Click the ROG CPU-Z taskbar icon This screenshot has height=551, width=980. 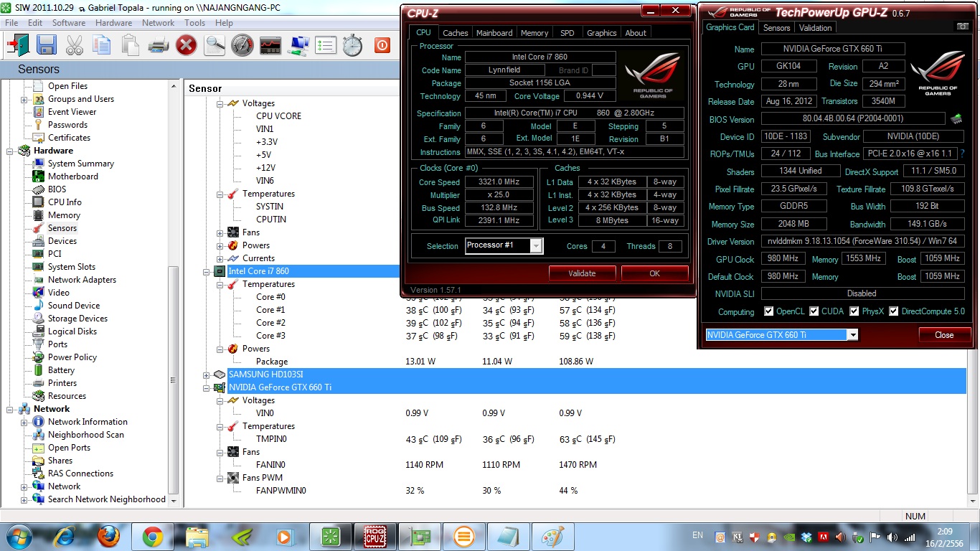pos(375,537)
